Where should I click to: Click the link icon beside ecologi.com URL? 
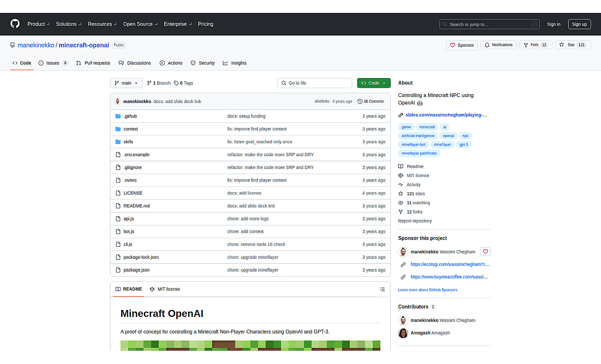click(403, 265)
